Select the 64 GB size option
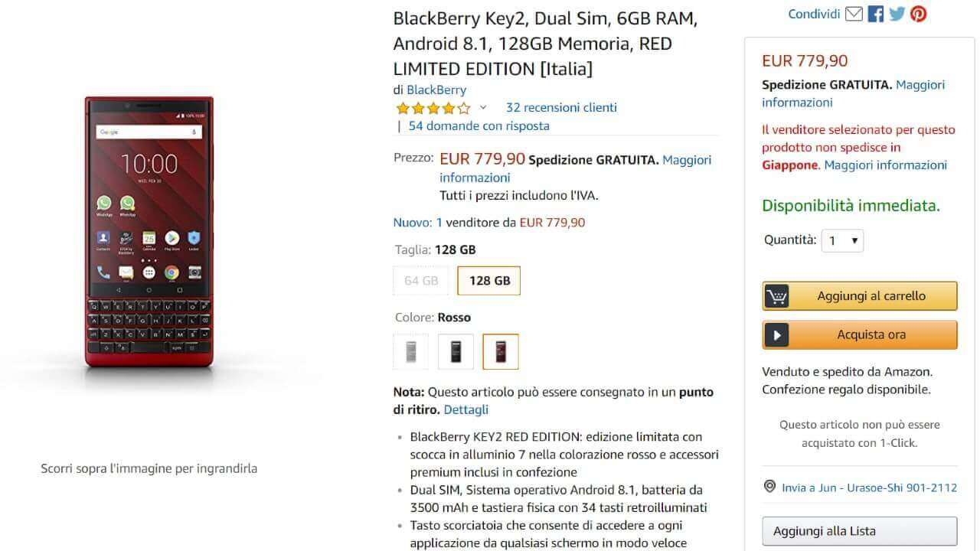The height and width of the screenshot is (551, 980). tap(421, 281)
